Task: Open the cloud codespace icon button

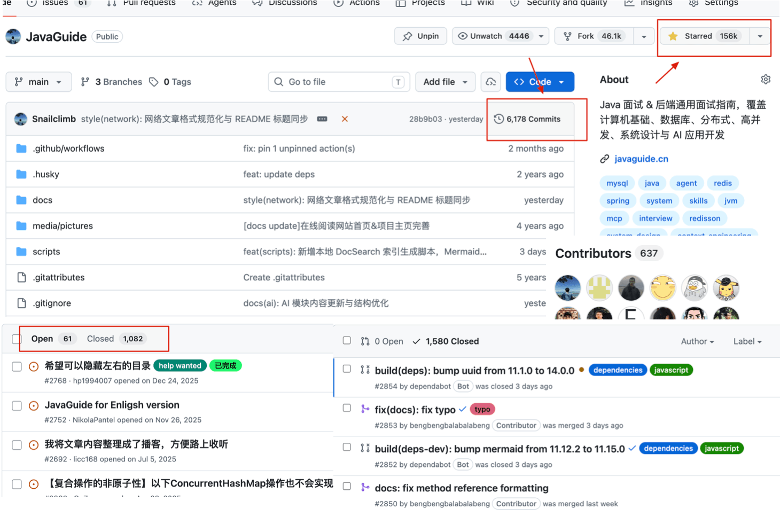Action: 490,82
